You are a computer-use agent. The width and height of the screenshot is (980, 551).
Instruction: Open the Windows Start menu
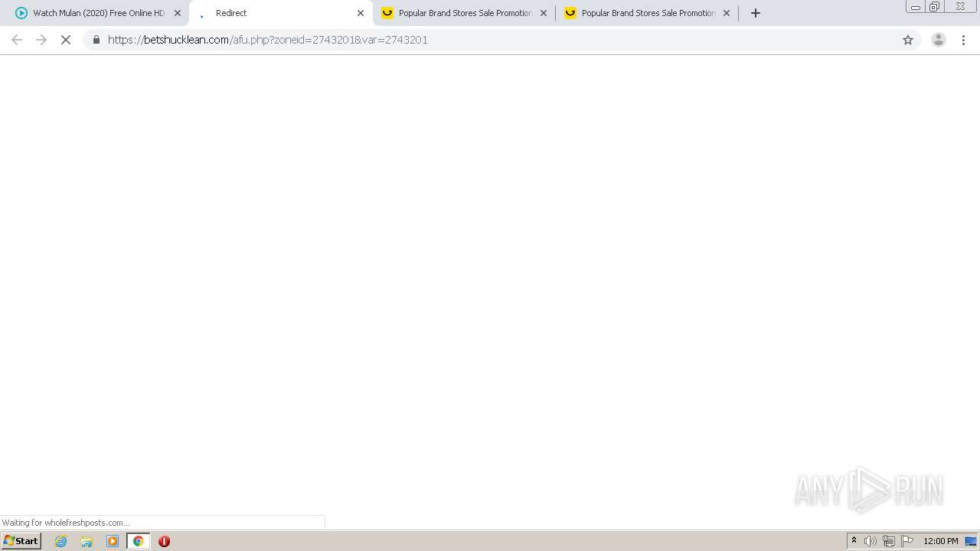coord(21,541)
